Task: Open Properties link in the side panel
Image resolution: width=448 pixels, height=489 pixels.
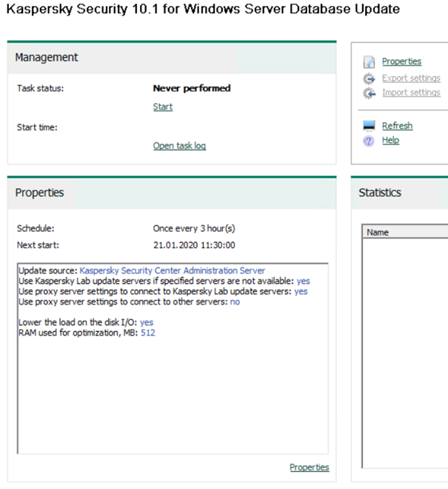Action: point(401,61)
